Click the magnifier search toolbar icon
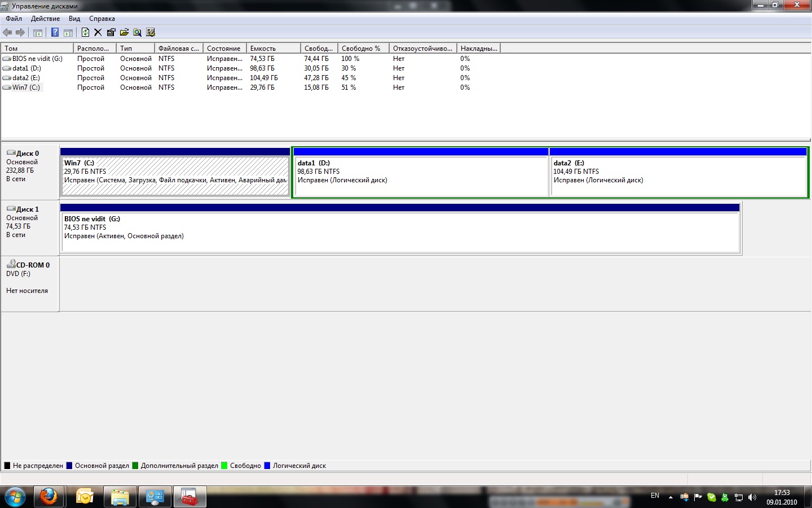The height and width of the screenshot is (508, 812). point(137,33)
